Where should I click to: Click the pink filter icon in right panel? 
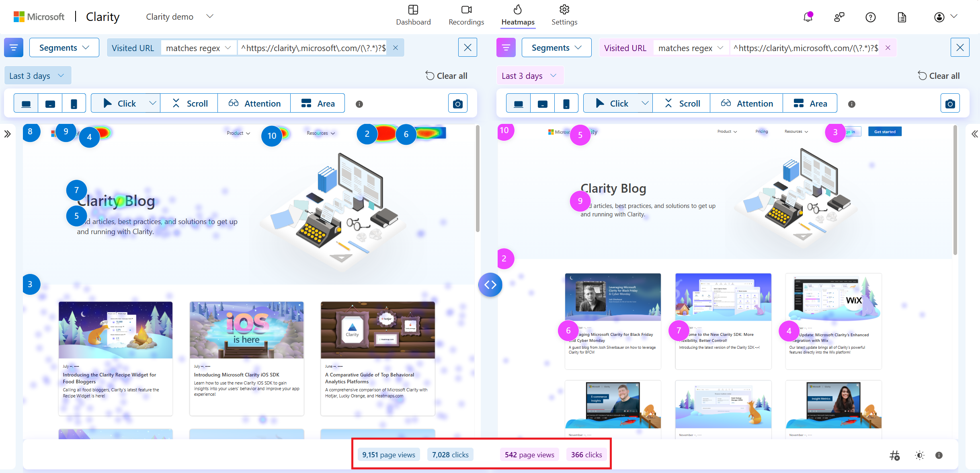point(506,47)
